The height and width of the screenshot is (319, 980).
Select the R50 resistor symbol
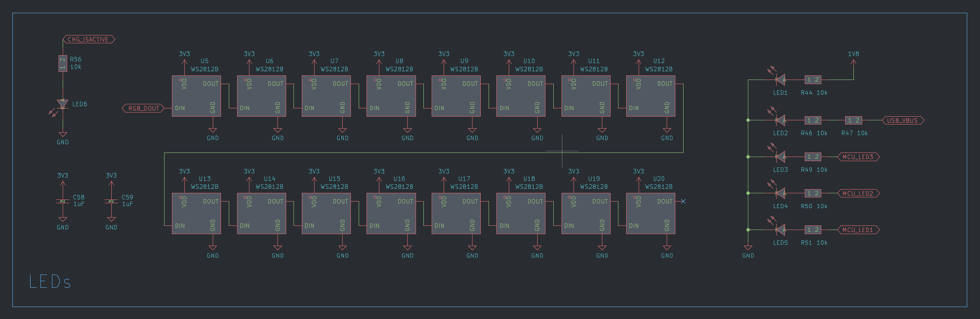pyautogui.click(x=813, y=193)
